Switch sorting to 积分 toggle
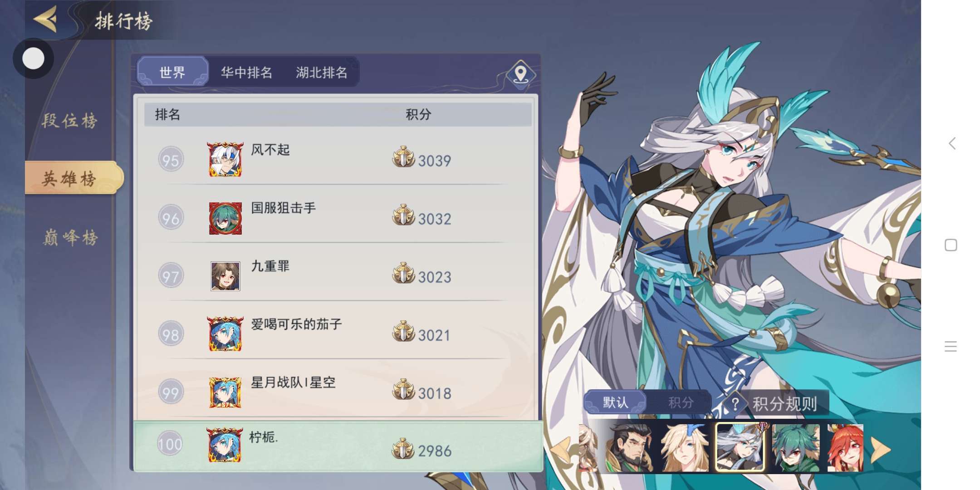Viewport: 980px width, 490px height. [x=680, y=402]
